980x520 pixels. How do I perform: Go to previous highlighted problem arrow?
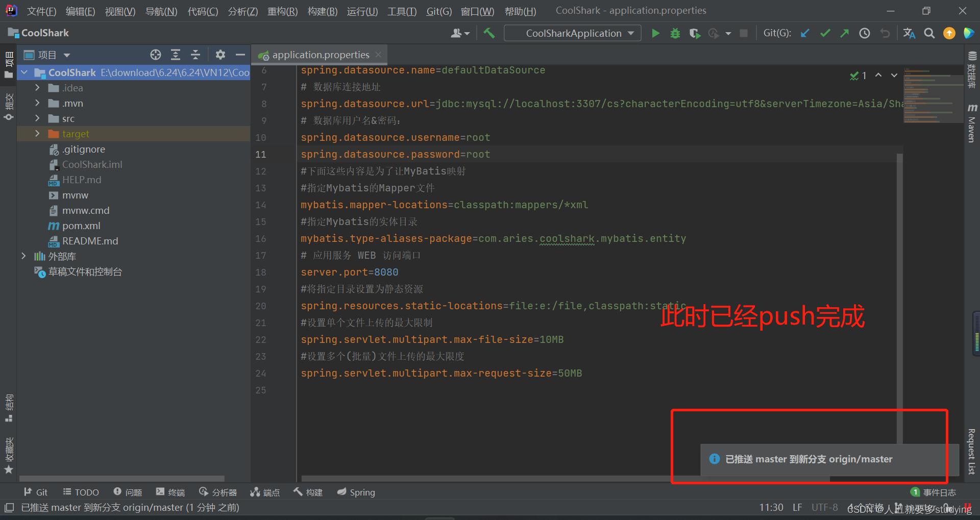(878, 75)
